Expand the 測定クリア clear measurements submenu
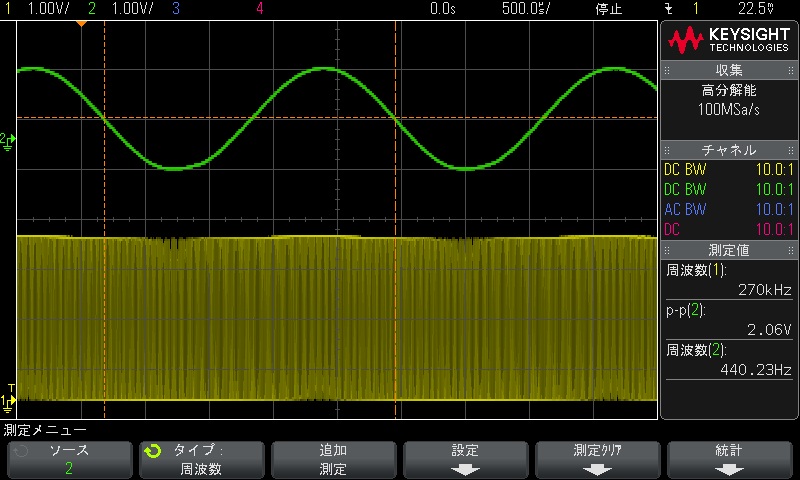 [597, 459]
